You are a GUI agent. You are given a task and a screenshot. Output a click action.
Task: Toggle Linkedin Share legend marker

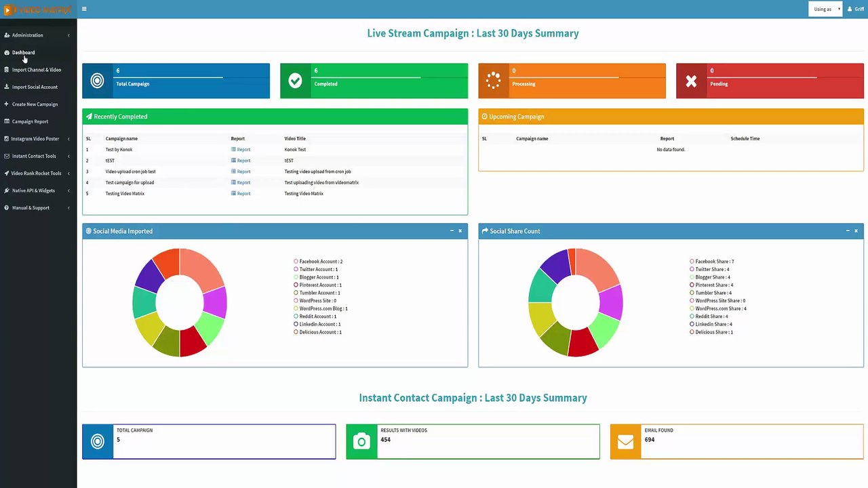click(x=692, y=324)
